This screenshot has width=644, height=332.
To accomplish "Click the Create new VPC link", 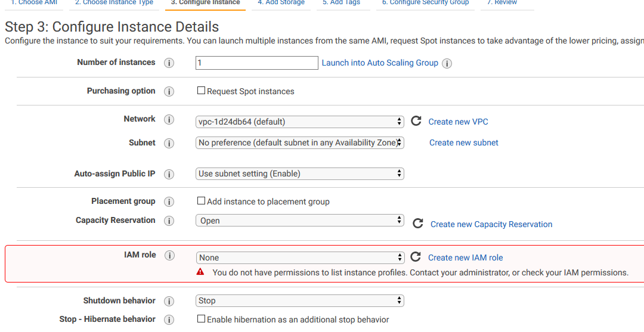I will click(x=458, y=122).
